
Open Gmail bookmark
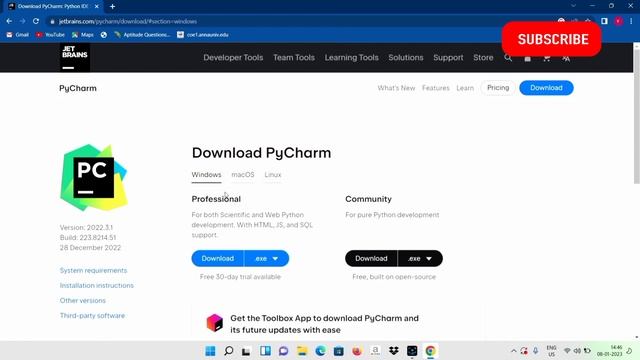pos(18,35)
